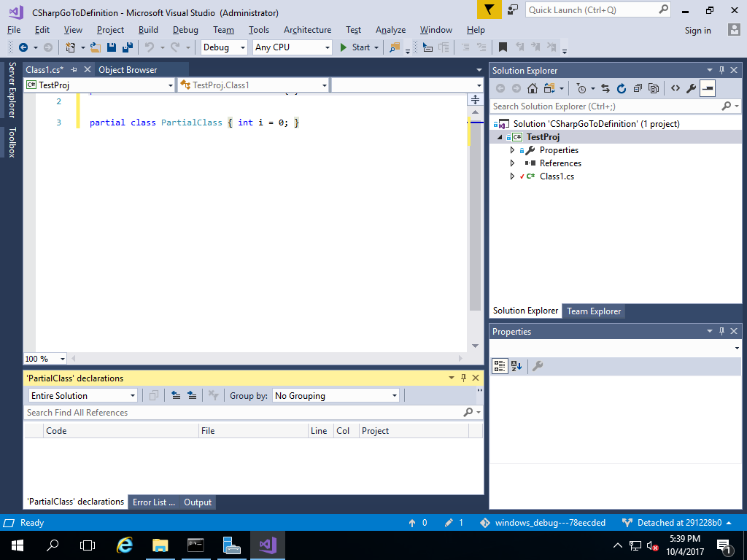The image size is (747, 560).
Task: Refresh the Solution Explorer tree
Action: pos(622,88)
